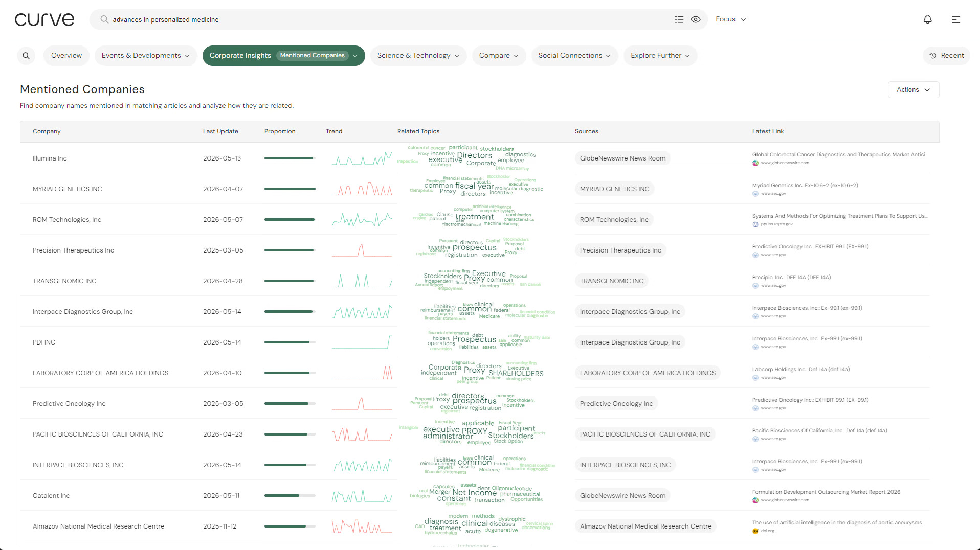
Task: Open the Precipio, Inc.: DEF 14A link
Action: click(791, 277)
